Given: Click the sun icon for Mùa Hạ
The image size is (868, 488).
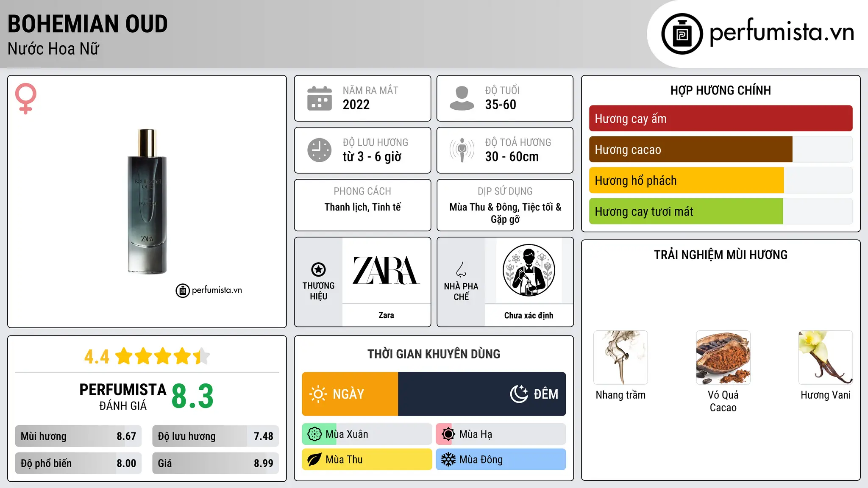Looking at the screenshot, I should point(448,434).
